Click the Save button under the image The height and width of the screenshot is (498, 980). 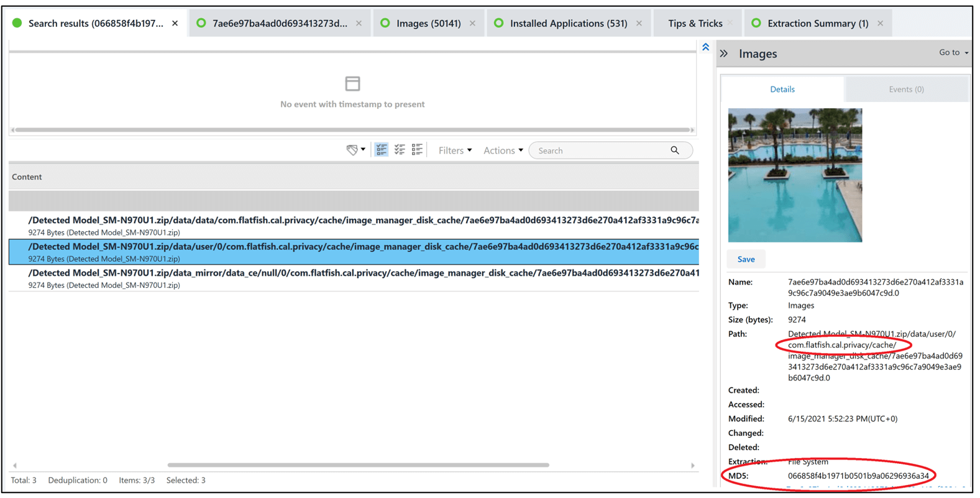coord(746,259)
